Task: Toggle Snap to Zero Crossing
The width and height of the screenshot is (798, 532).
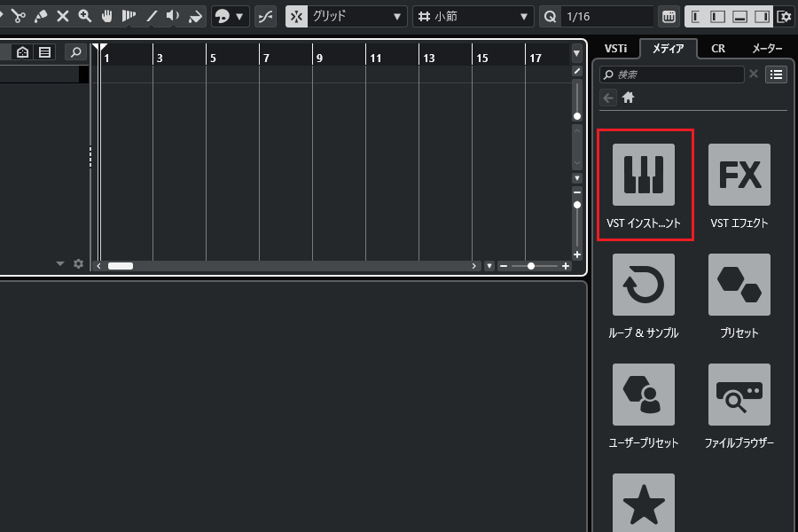Action: [x=265, y=16]
